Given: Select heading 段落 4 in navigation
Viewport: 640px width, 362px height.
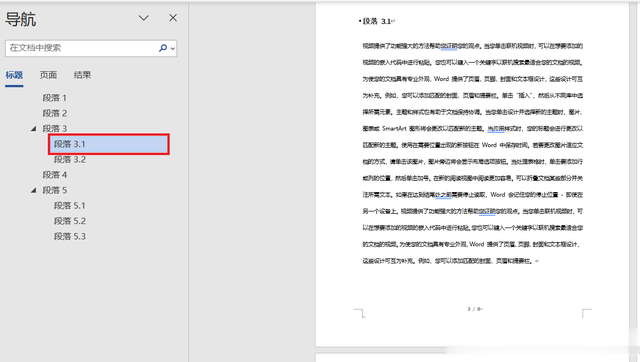Looking at the screenshot, I should pos(55,175).
